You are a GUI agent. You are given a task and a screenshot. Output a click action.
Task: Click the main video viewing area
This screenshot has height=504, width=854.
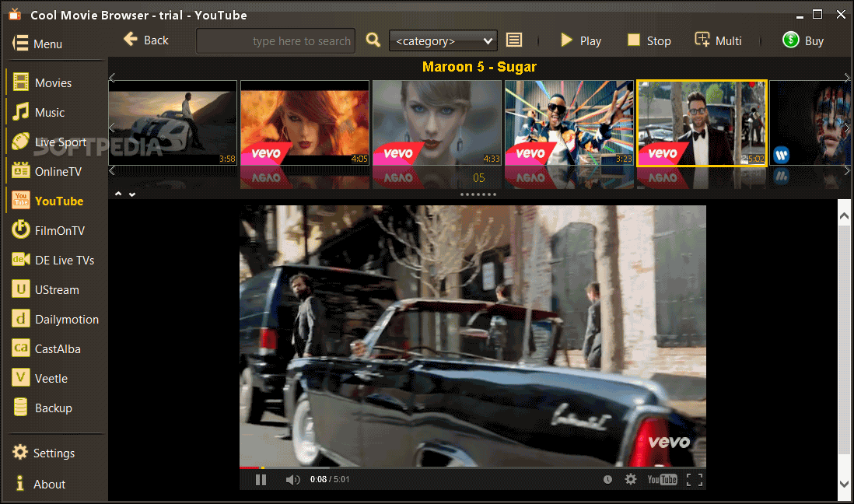(473, 336)
